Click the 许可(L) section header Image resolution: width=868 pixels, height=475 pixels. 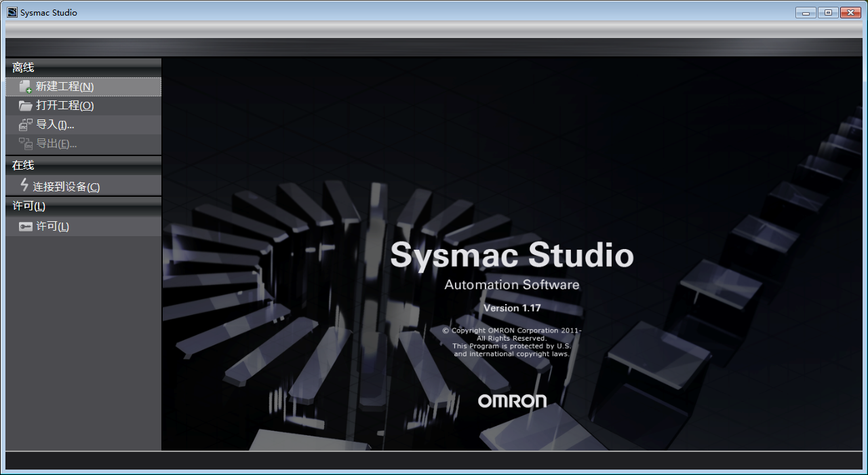point(29,206)
